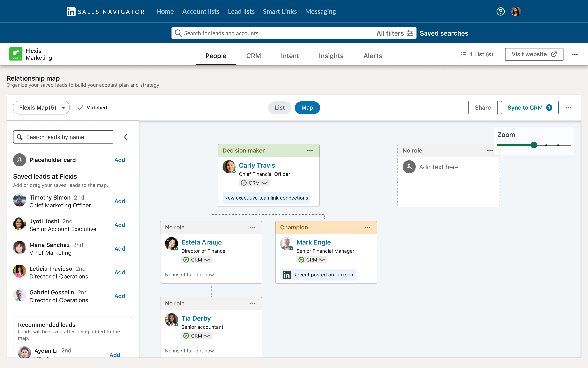Click Mark Engle profile photo
The height and width of the screenshot is (368, 588).
287,244
